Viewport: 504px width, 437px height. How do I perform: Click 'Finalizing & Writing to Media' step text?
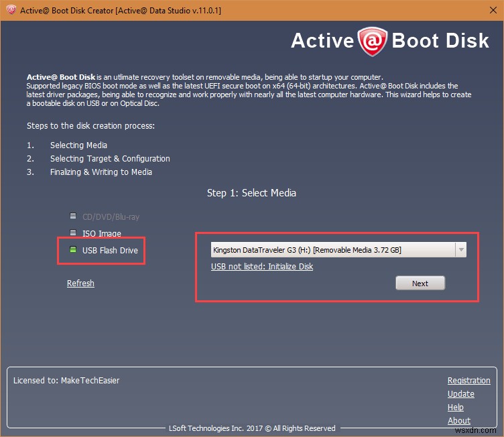(101, 172)
